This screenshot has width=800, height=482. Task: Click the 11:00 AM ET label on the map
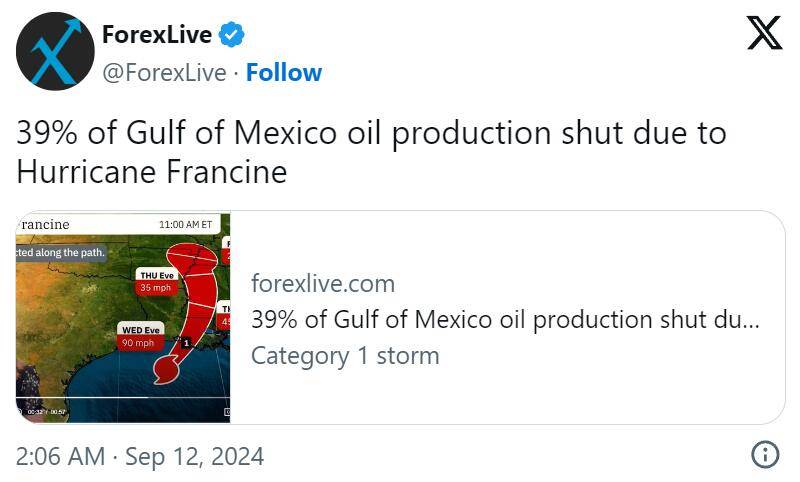[x=186, y=224]
